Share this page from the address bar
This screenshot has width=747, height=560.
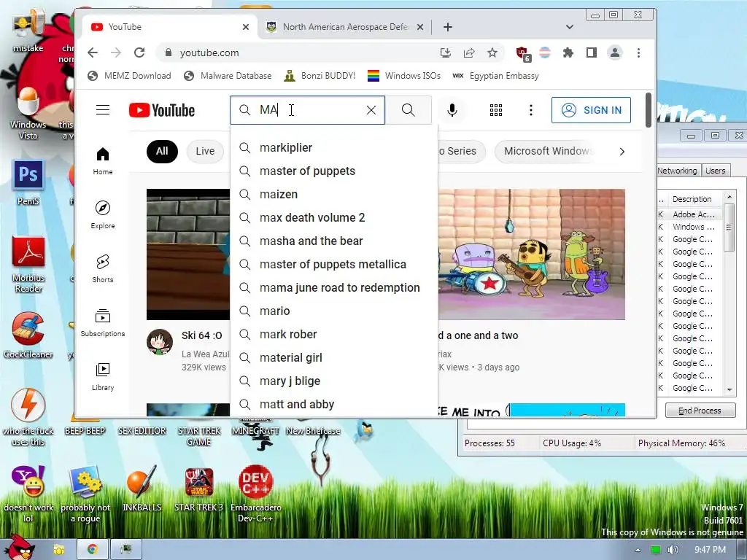click(x=469, y=52)
